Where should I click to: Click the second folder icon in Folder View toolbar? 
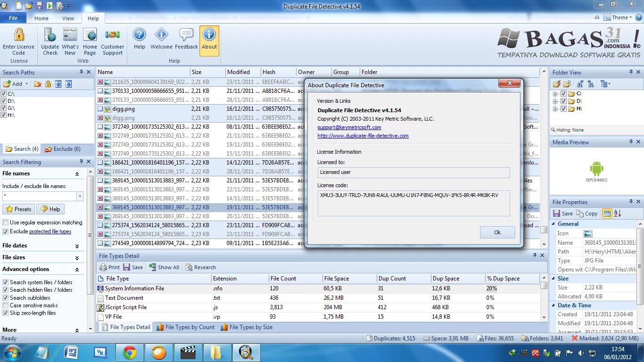(567, 84)
